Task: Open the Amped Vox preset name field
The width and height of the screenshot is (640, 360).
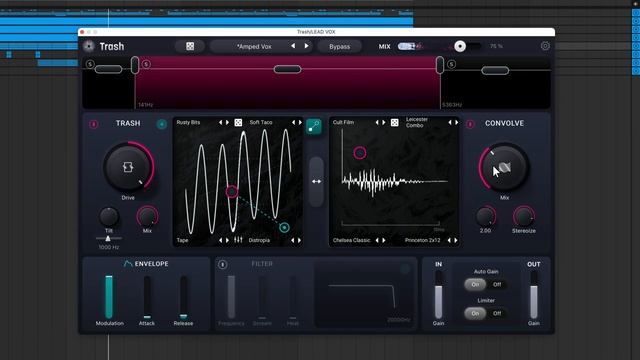Action: click(x=254, y=47)
